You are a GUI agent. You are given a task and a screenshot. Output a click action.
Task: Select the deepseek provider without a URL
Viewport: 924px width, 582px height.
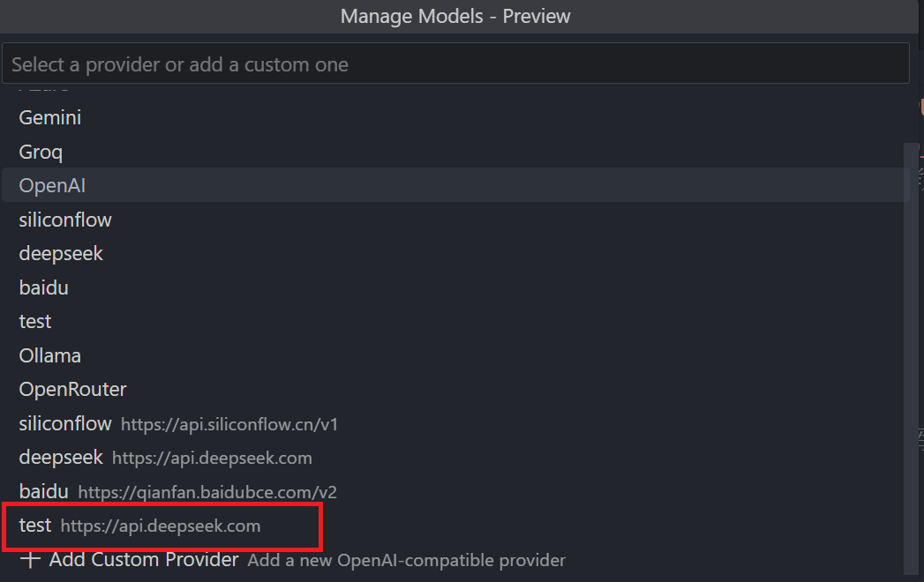point(61,253)
